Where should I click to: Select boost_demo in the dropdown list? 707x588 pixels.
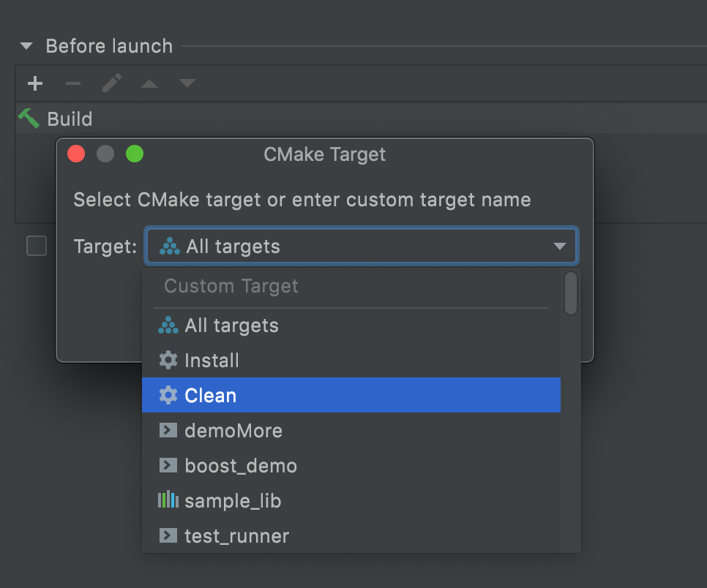pos(351,465)
